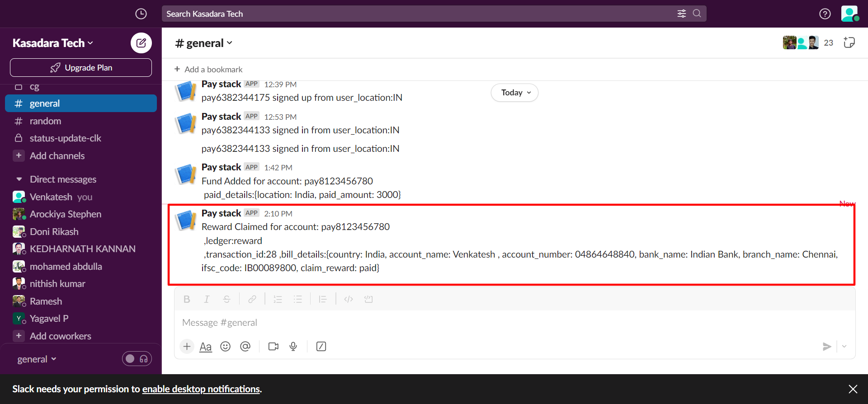Click the mention someone @ icon
Screen dimensions: 868x404
click(x=245, y=347)
